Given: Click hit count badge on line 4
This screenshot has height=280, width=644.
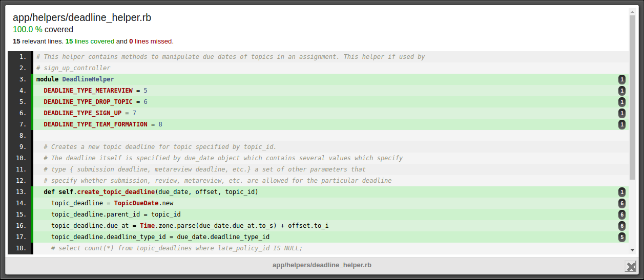Looking at the screenshot, I should coord(622,91).
